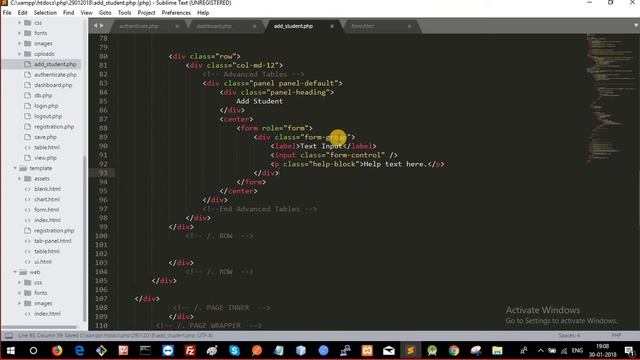Open add_student.php in the sidebar
The height and width of the screenshot is (360, 640).
tap(55, 64)
